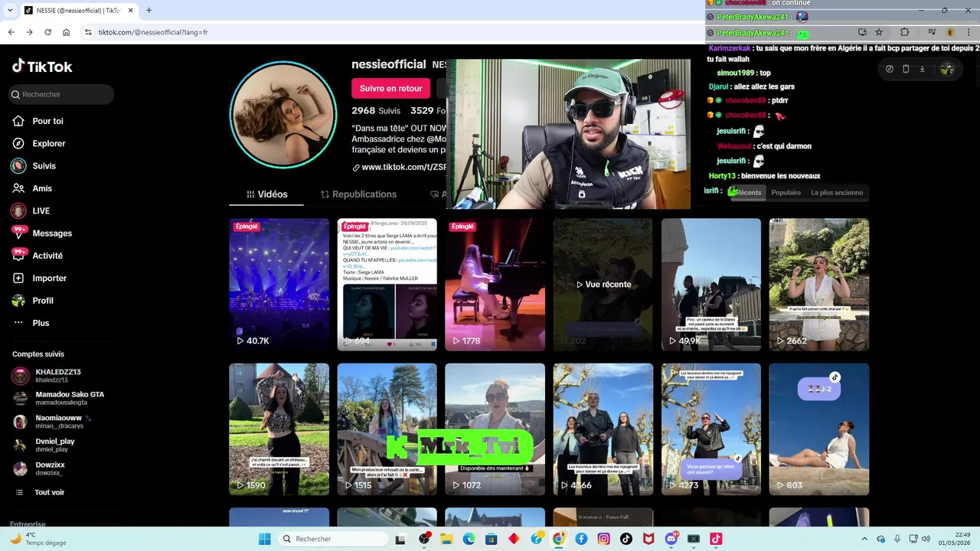
Task: Open the Dvniel_play followed account
Action: [x=44, y=445]
